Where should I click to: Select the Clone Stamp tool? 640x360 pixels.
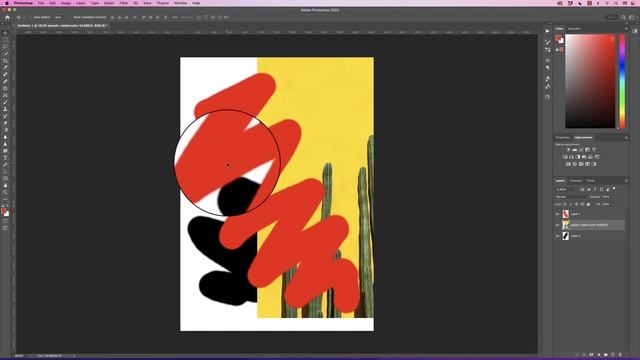point(5,109)
